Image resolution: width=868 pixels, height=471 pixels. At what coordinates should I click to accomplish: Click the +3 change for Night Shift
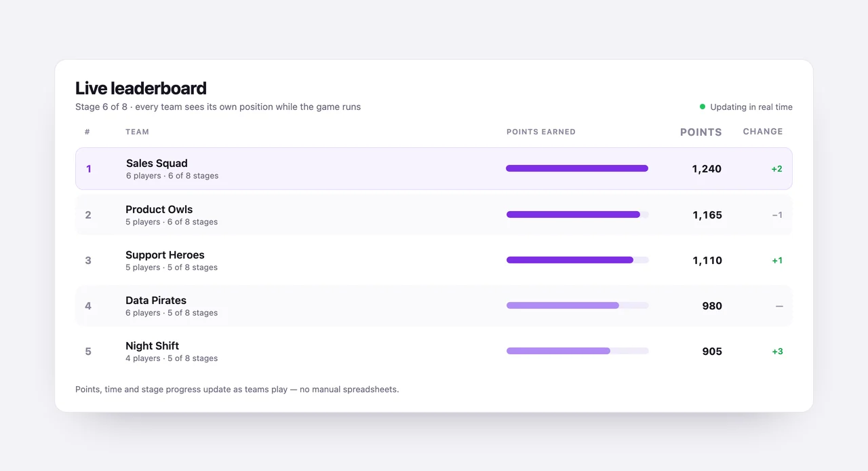[x=777, y=352]
